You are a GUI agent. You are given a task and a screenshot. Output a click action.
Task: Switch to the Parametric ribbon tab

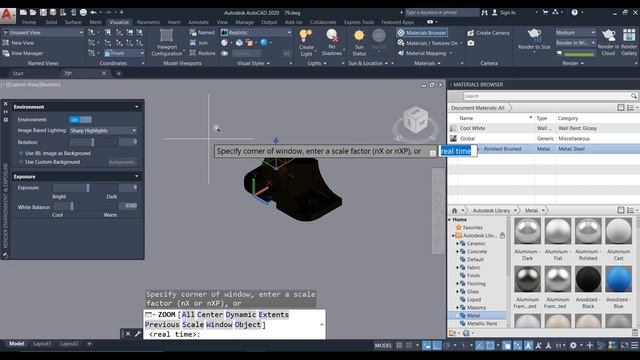point(148,22)
